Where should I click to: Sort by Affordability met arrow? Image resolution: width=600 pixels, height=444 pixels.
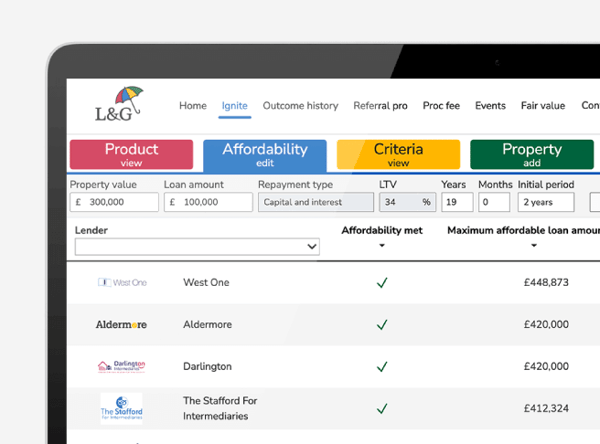[x=382, y=245]
